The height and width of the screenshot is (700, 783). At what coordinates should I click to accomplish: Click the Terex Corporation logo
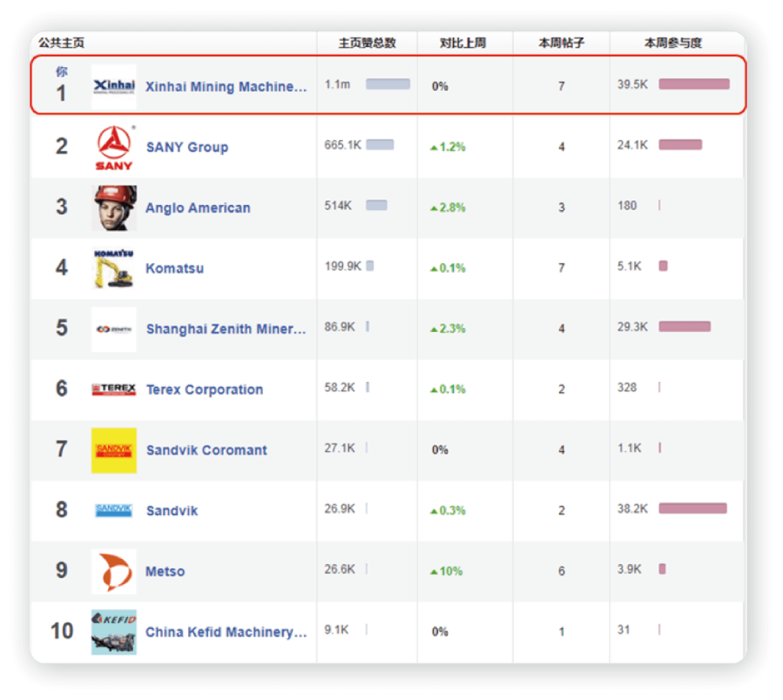[x=114, y=389]
